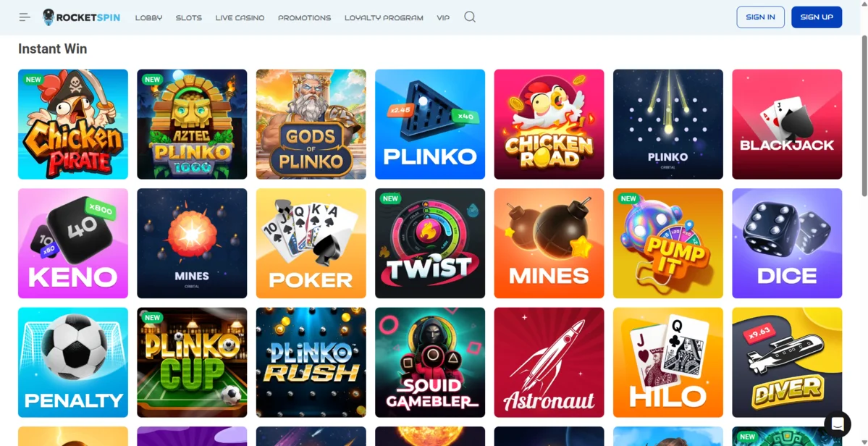Image resolution: width=868 pixels, height=446 pixels.
Task: Launch the Squid Gambler game
Action: [430, 363]
